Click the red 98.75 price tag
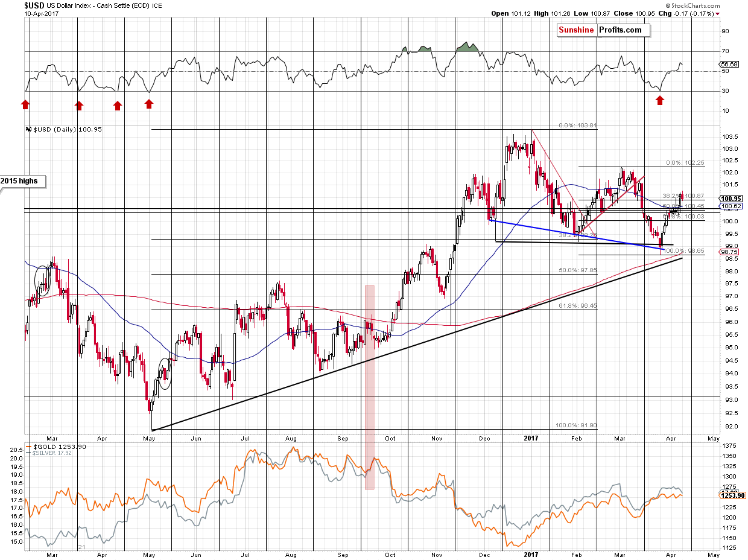The height and width of the screenshot is (560, 748). 729,252
